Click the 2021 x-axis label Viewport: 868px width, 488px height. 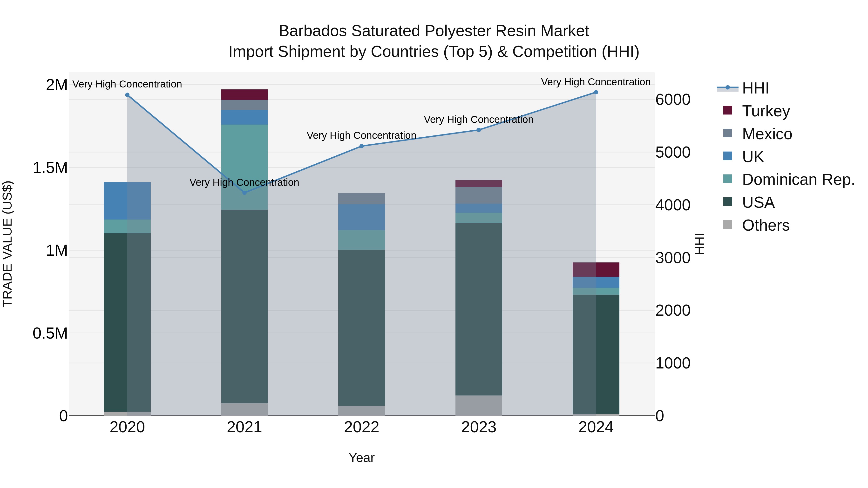(x=244, y=427)
